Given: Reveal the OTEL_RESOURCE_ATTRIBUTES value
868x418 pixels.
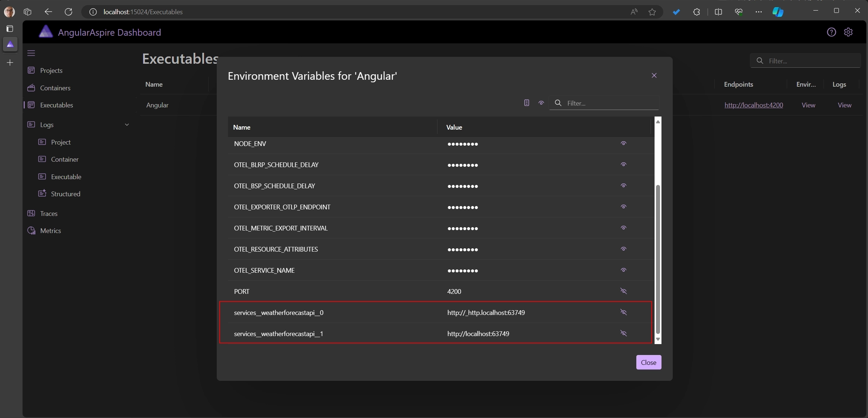Looking at the screenshot, I should coord(623,249).
